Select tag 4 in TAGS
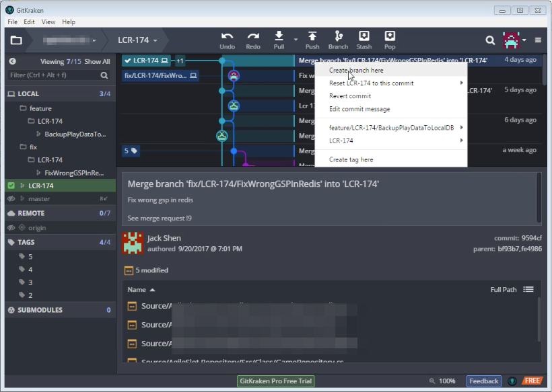The height and width of the screenshot is (392, 552). click(30, 270)
